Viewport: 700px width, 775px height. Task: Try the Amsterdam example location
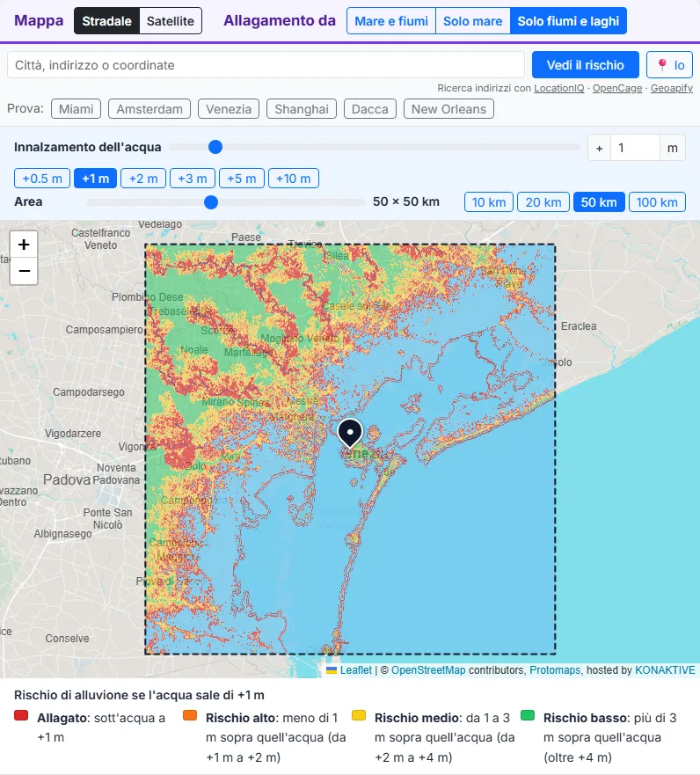coord(149,109)
